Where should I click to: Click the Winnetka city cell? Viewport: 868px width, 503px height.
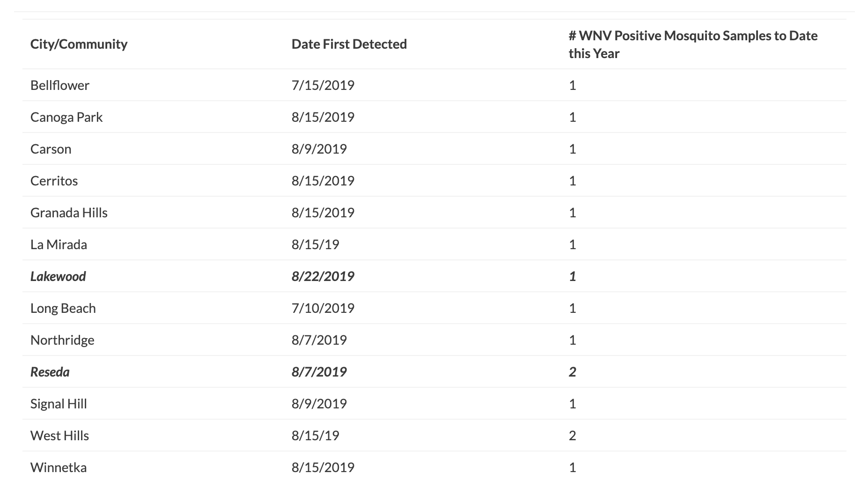click(x=59, y=467)
